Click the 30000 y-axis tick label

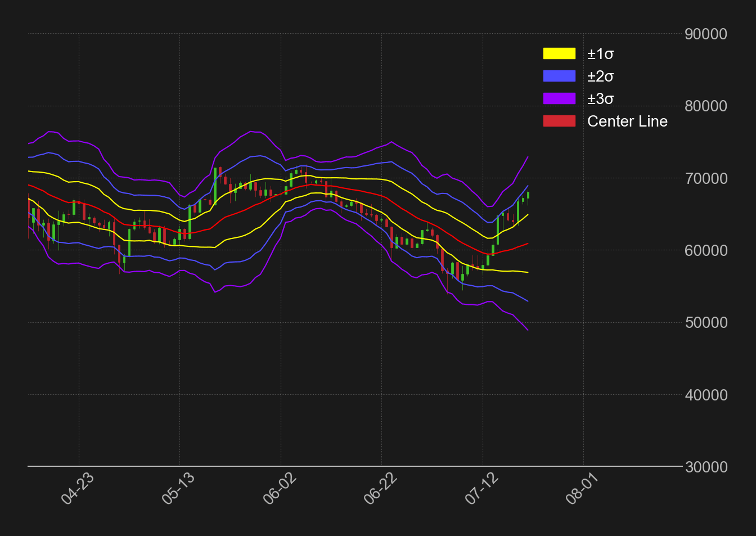coord(706,467)
